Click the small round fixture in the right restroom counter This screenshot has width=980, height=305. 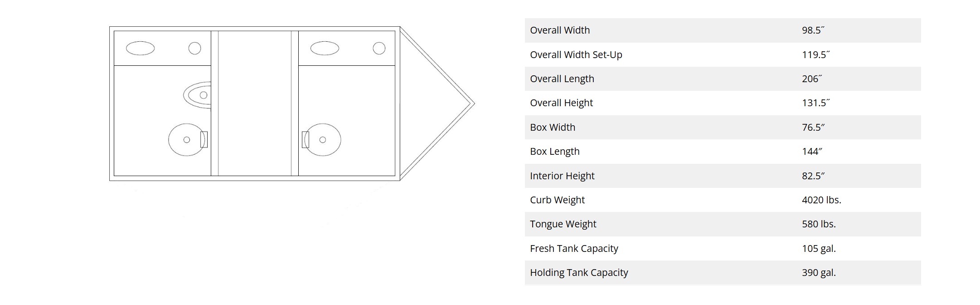[379, 48]
